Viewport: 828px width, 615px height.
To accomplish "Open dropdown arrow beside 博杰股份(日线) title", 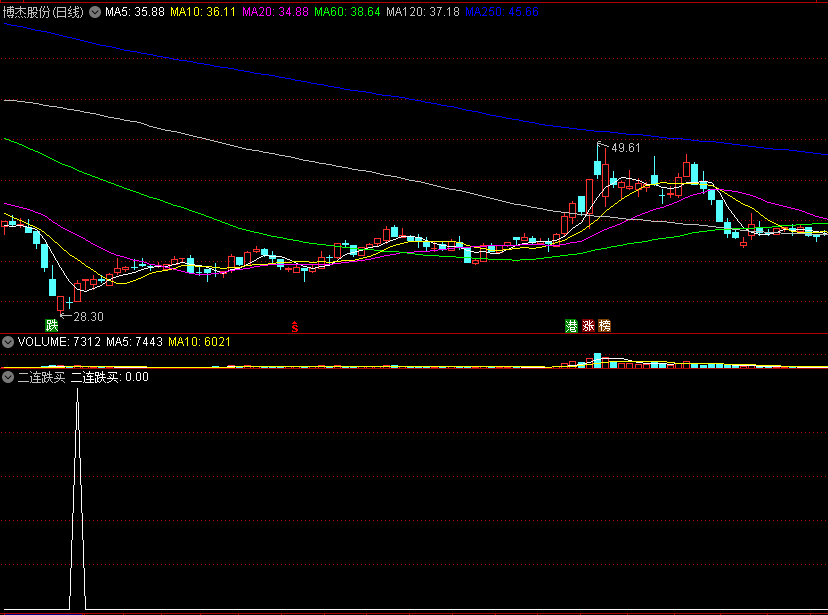I will (95, 12).
